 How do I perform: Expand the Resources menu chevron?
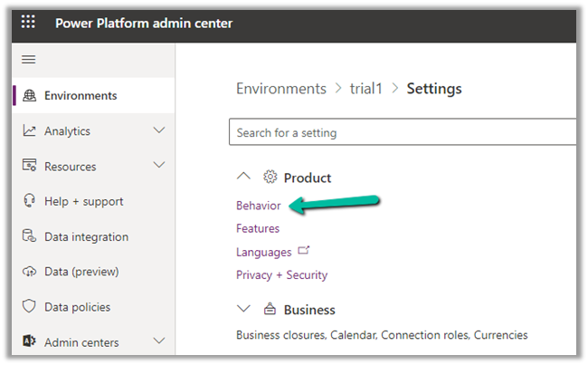tap(159, 166)
